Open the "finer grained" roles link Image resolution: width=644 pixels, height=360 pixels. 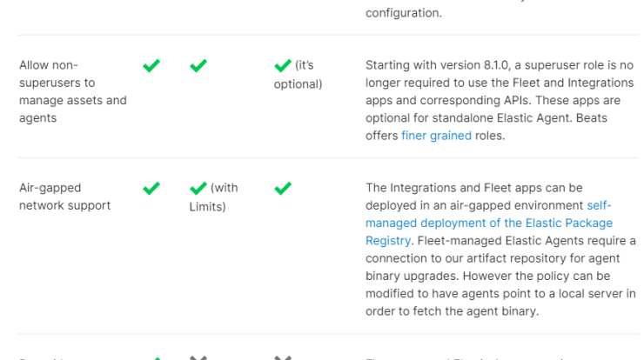coord(436,136)
